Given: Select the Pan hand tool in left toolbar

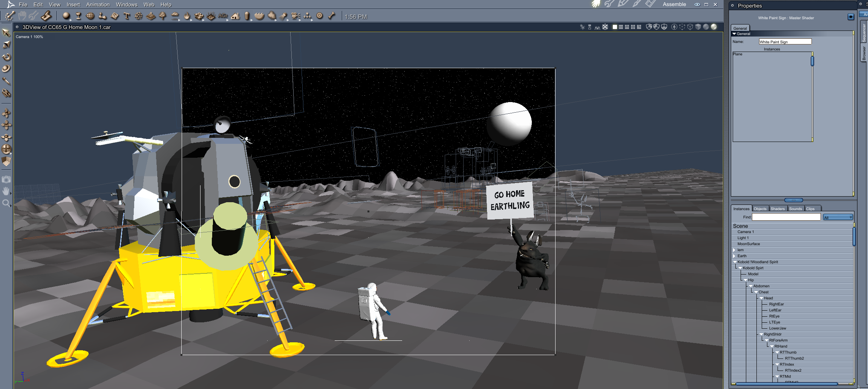Looking at the screenshot, I should pos(6,191).
